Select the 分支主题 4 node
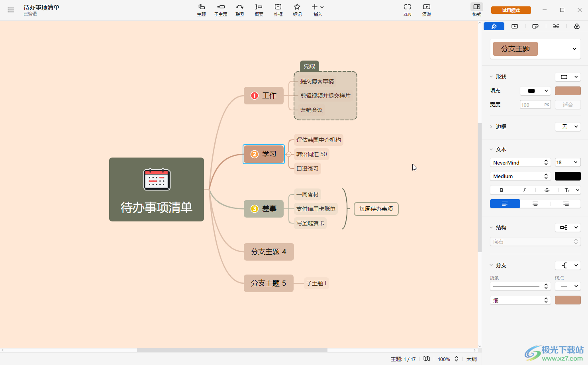Viewport: 588px width, 365px height. (269, 252)
